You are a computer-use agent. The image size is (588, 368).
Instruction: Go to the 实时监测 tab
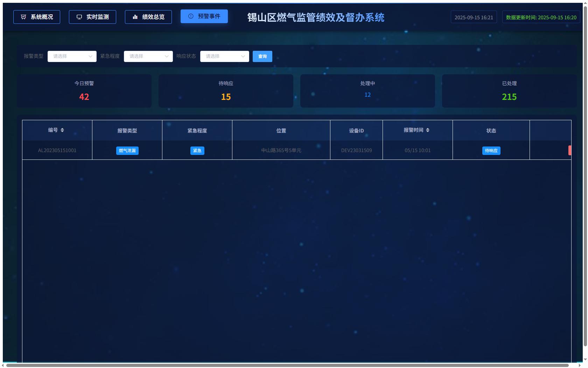92,17
